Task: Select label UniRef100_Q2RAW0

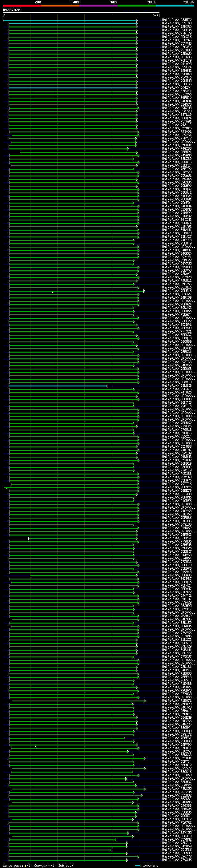Action: [177, 54]
